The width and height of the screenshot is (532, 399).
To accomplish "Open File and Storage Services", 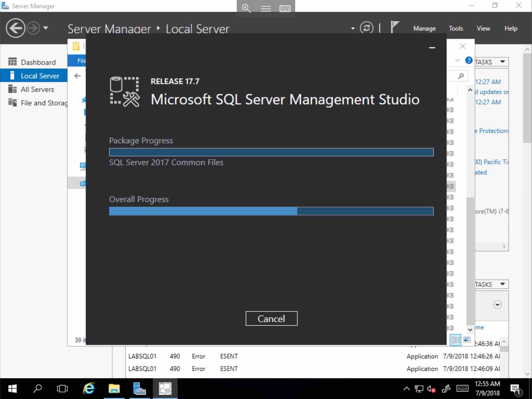I will (x=34, y=103).
